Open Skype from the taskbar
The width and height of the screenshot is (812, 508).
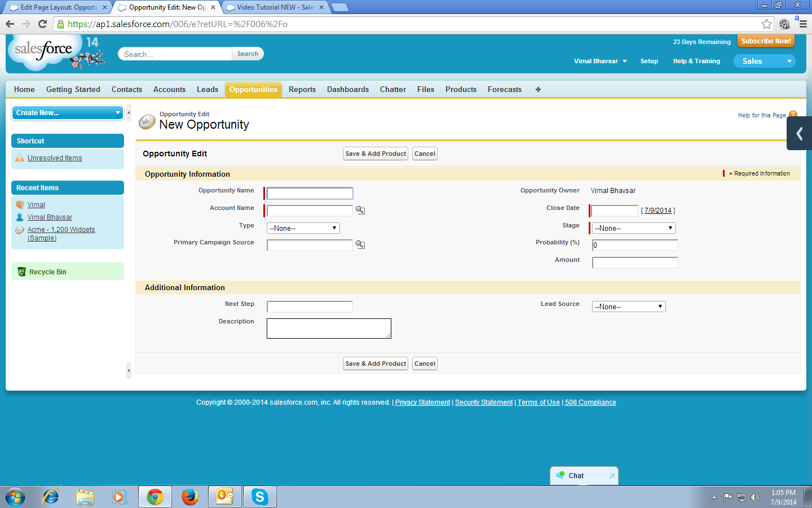coord(260,497)
